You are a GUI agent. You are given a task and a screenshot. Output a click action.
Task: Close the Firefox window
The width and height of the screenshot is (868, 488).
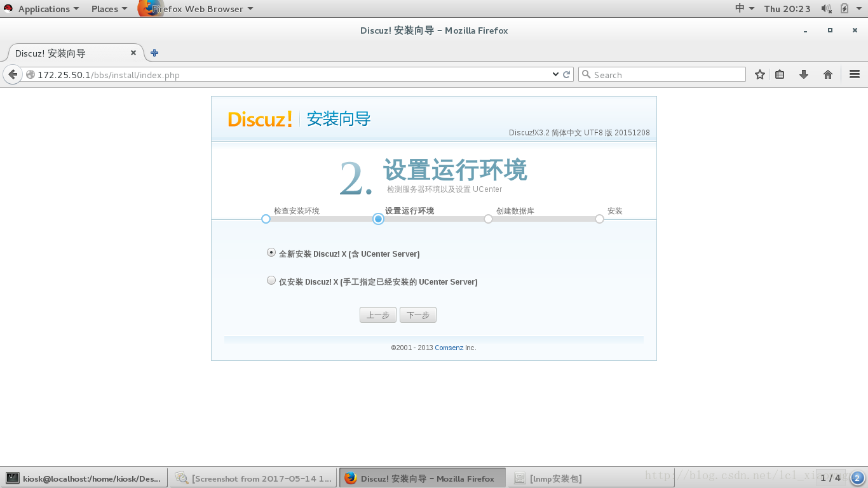coord(855,30)
